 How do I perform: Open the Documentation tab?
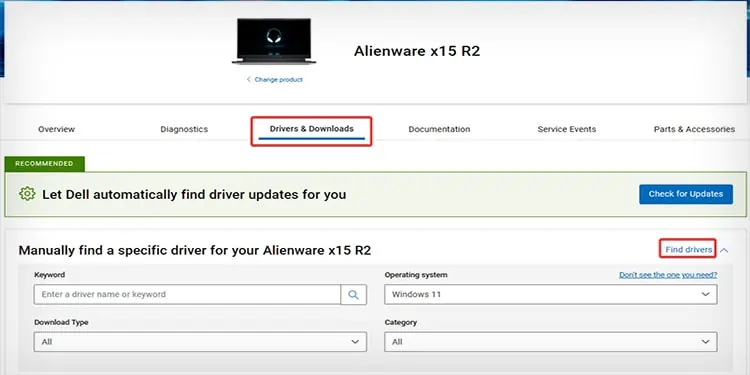coord(439,129)
